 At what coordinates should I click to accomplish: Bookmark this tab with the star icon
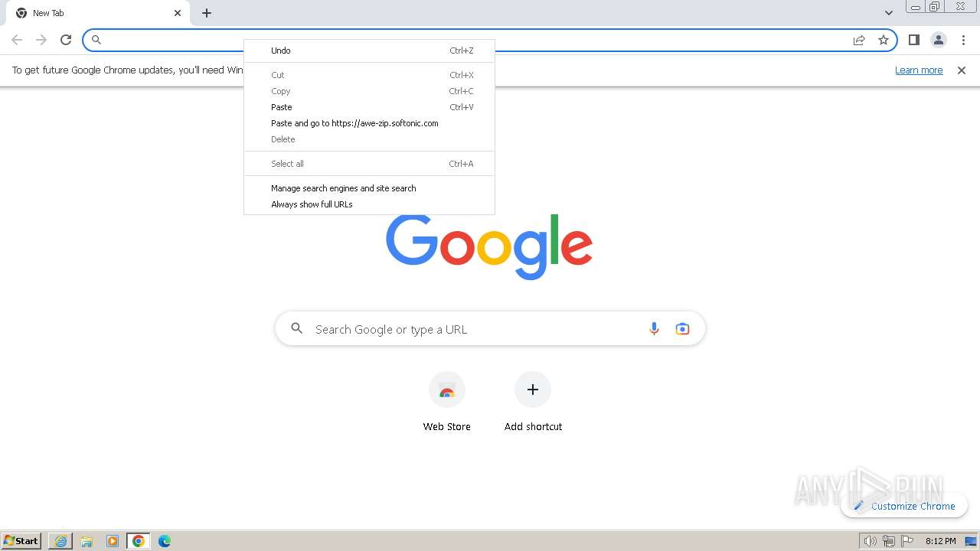[x=884, y=40]
